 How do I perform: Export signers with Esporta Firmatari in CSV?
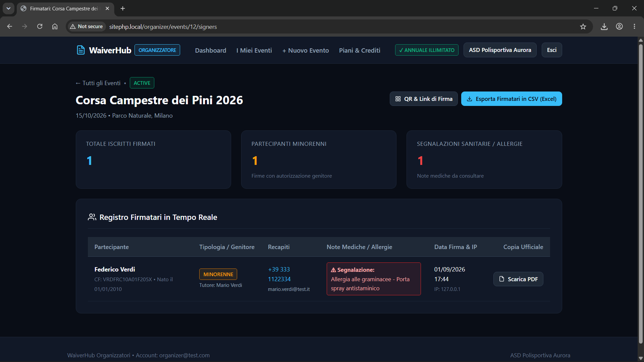click(512, 99)
